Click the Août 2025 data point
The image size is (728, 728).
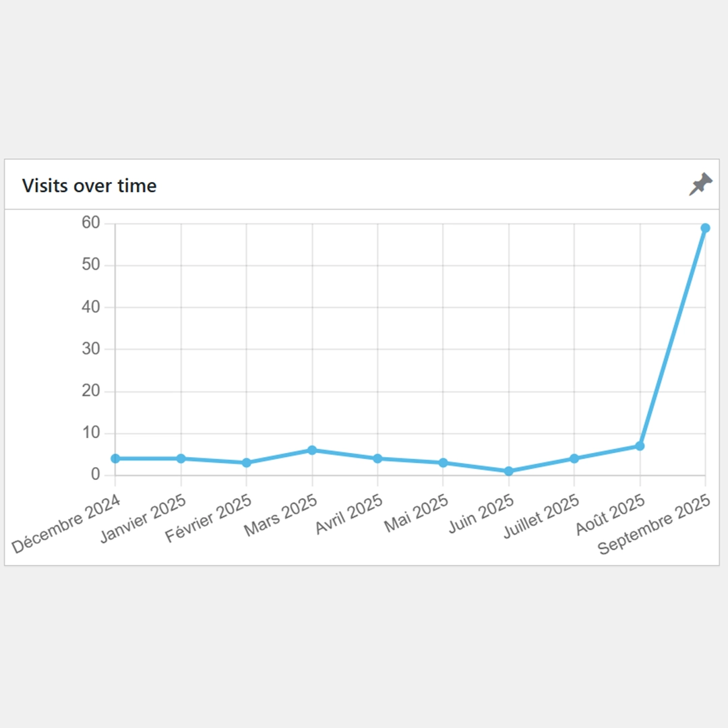(x=640, y=446)
